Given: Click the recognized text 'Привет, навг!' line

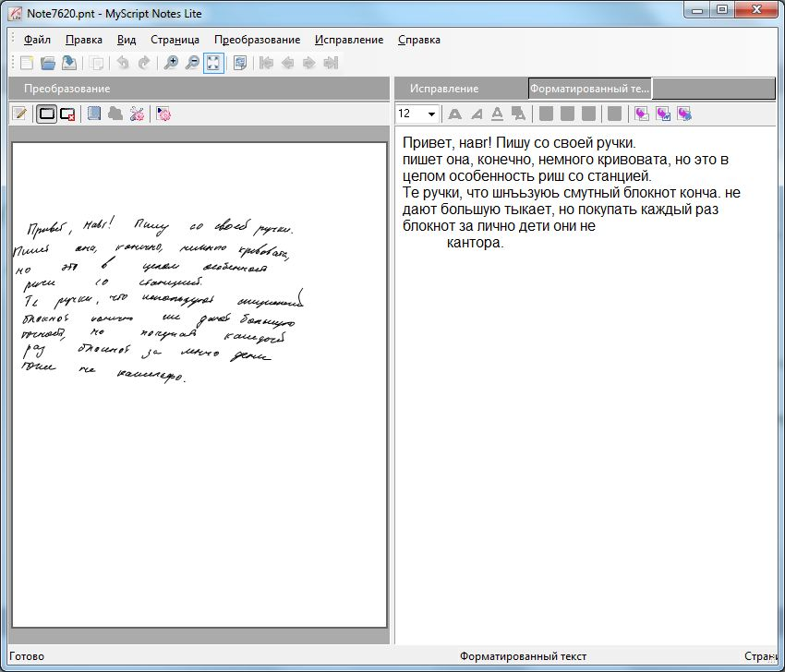Looking at the screenshot, I should (x=519, y=143).
